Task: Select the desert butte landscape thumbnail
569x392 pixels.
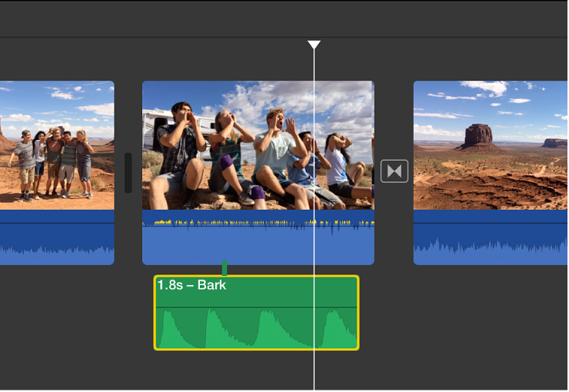Action: (491, 145)
